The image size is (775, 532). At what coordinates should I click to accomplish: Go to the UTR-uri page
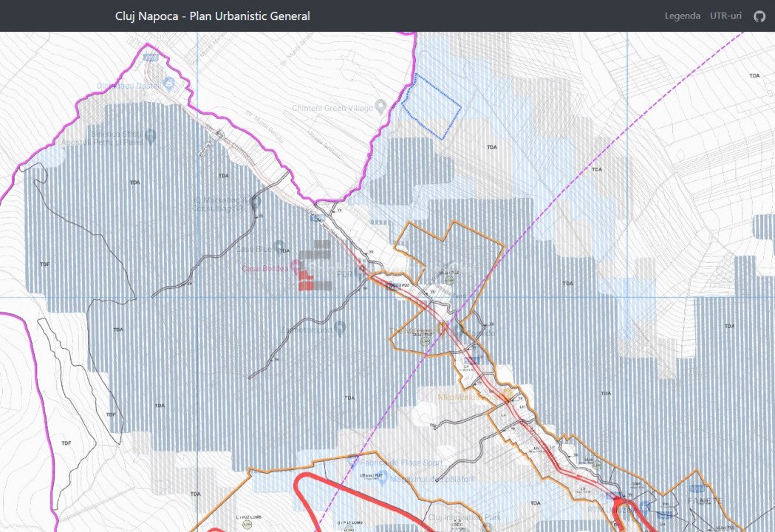click(x=726, y=16)
